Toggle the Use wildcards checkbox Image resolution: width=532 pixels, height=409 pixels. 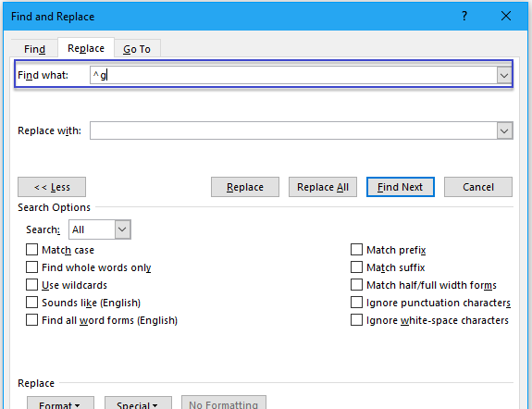(31, 285)
